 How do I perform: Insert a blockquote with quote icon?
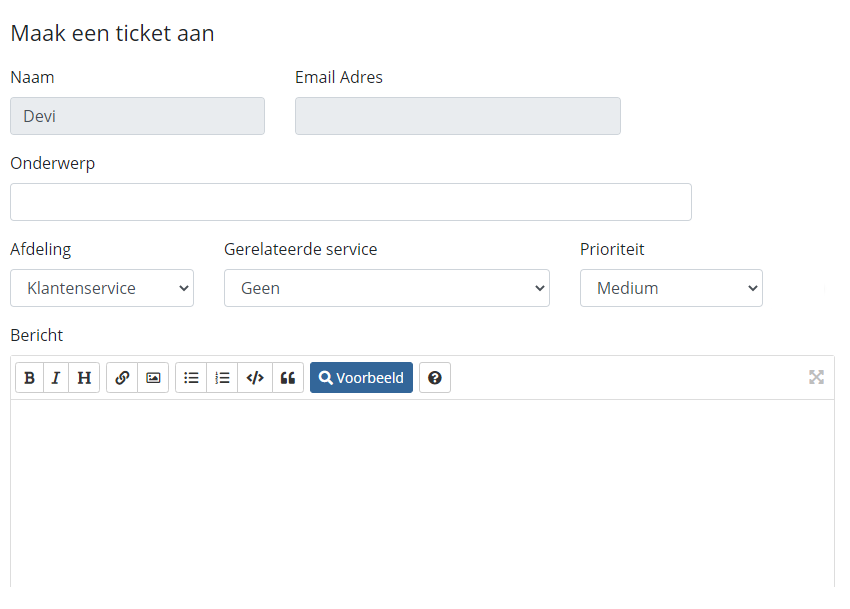click(x=288, y=377)
